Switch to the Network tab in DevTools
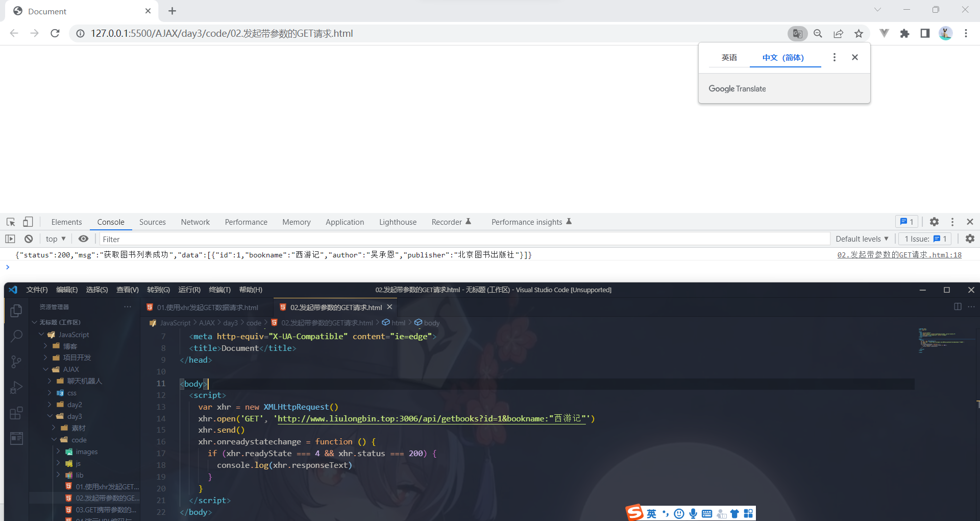Screen dimensions: 980x521 point(195,222)
